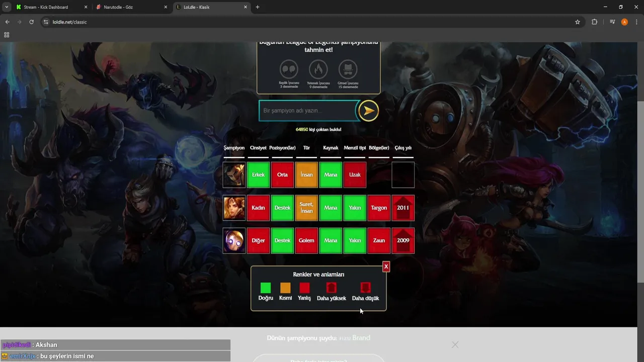644x362 pixels.
Task: Open the media controls icon
Action: [612, 22]
